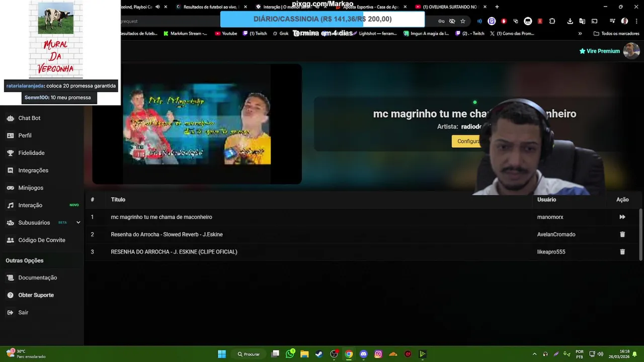644x362 pixels.
Task: Select row 'mc magrinho tu me chama de maconheiro'
Action: pos(362,217)
